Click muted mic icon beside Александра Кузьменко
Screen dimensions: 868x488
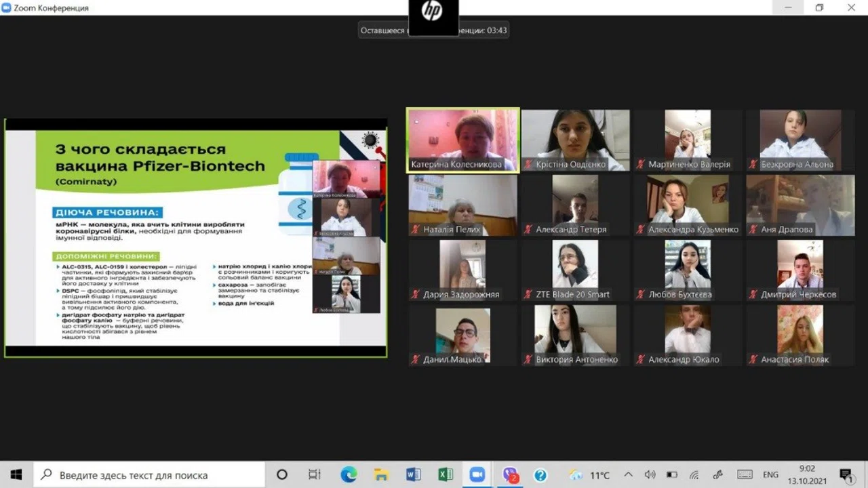(641, 230)
